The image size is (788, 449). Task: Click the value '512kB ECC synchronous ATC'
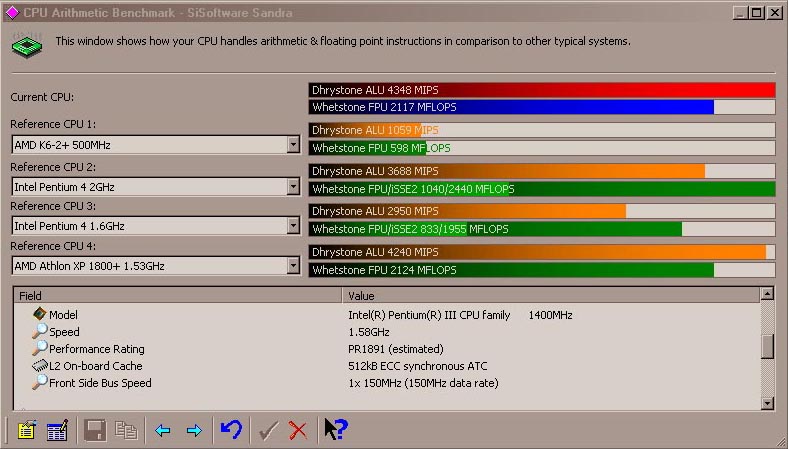(x=418, y=366)
